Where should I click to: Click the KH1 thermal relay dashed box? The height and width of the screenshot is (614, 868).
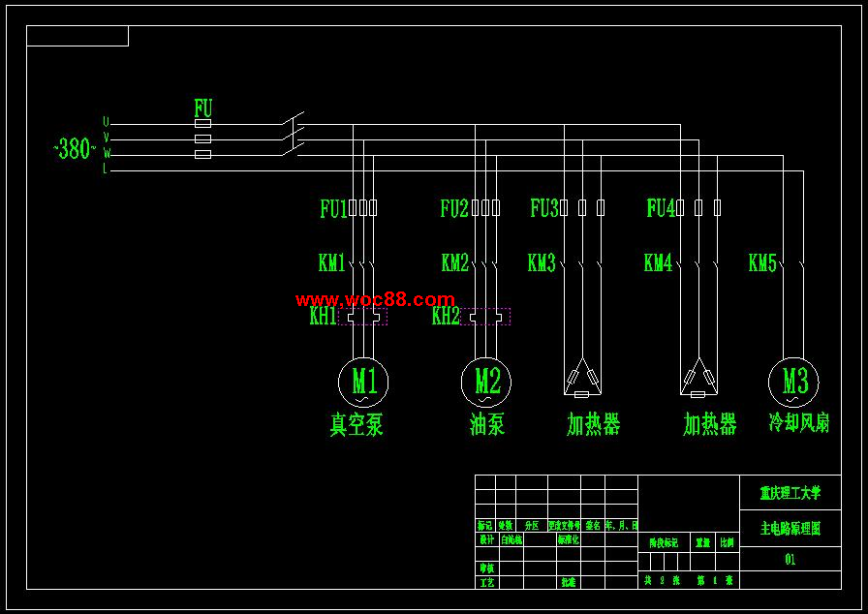click(362, 317)
